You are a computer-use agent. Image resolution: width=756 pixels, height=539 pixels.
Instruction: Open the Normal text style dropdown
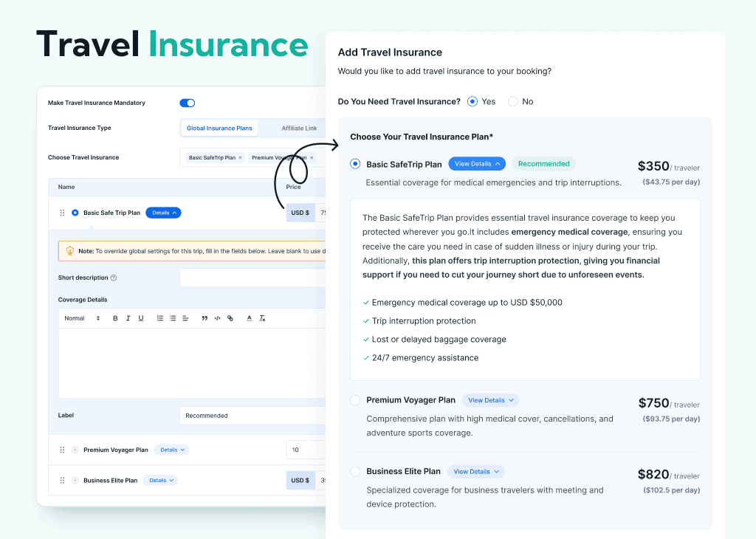[82, 318]
